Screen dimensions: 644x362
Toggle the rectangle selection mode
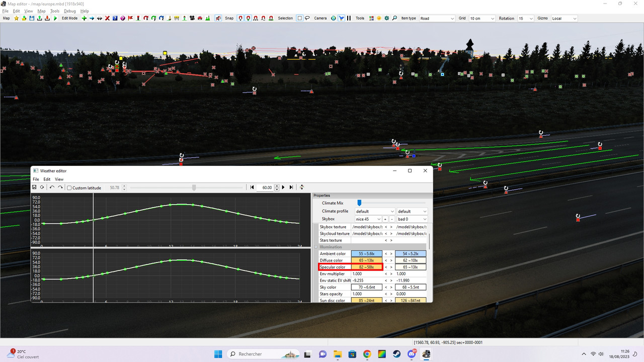[299, 18]
